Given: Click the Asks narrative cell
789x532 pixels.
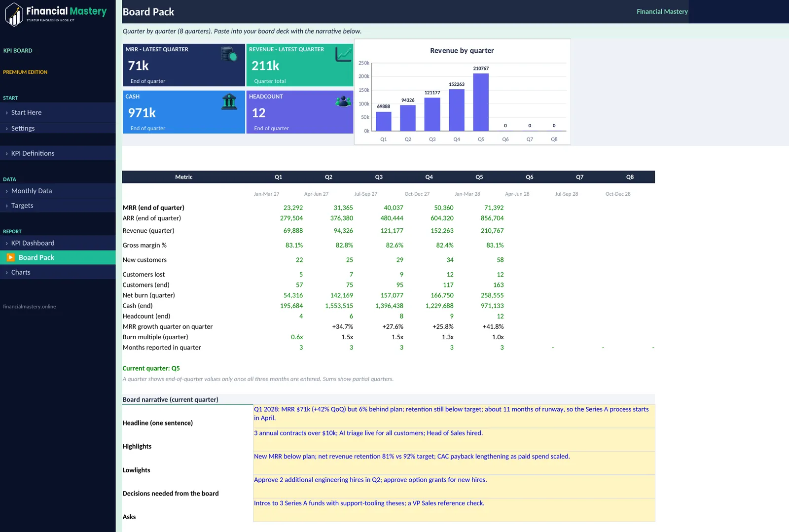Looking at the screenshot, I should [x=454, y=510].
